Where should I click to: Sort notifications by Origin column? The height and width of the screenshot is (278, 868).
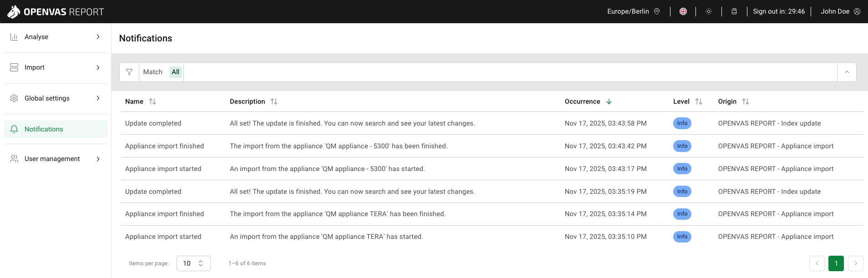(x=746, y=101)
